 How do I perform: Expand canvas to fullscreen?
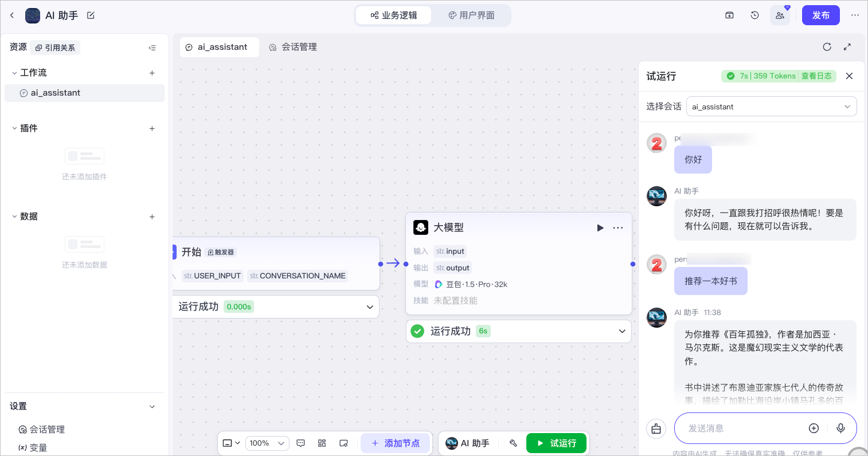point(847,47)
